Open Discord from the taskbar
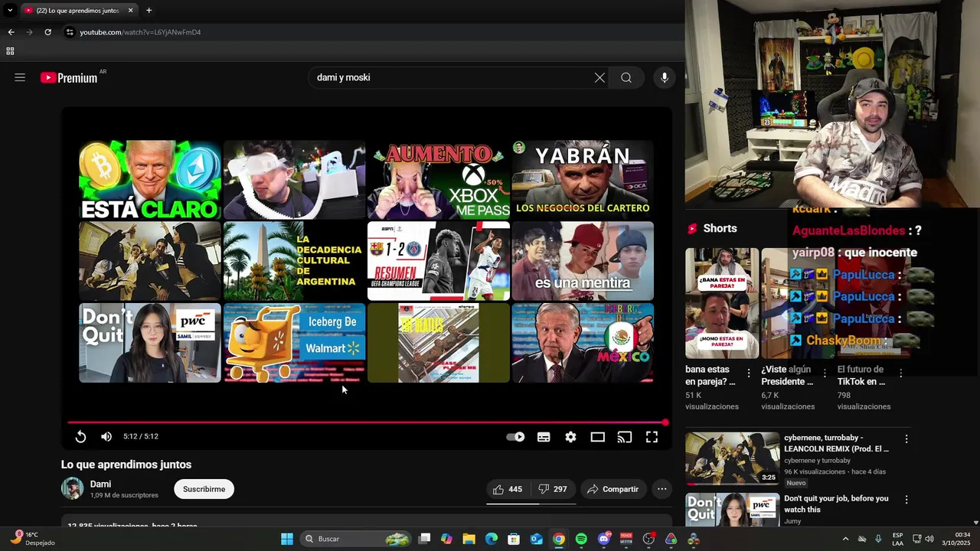Image resolution: width=980 pixels, height=551 pixels. (x=604, y=539)
